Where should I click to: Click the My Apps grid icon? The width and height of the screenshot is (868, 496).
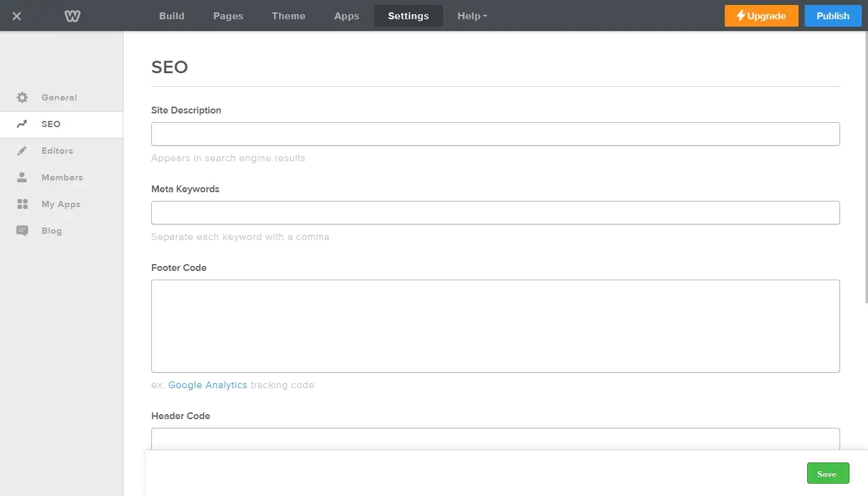coord(22,204)
